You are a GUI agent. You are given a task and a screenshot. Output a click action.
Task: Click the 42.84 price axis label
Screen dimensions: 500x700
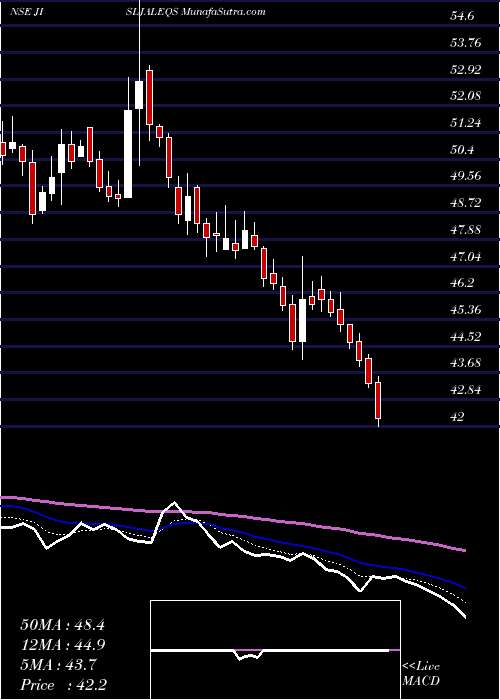tap(465, 389)
